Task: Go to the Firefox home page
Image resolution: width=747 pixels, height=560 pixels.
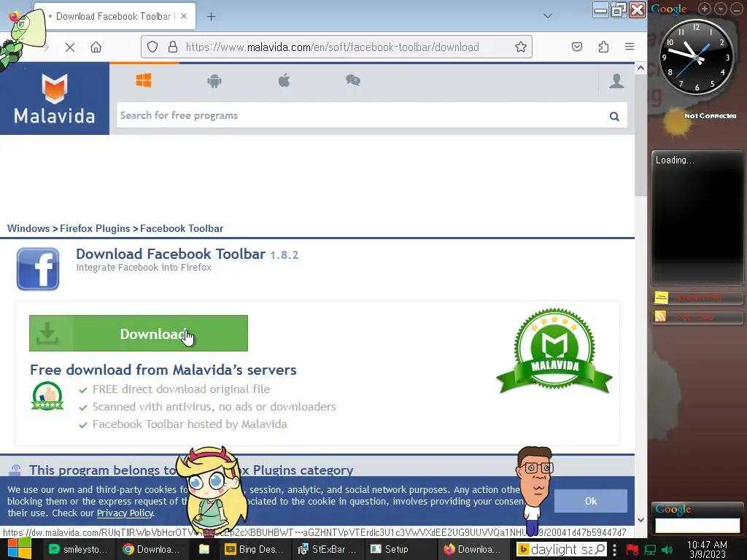Action: 96,47
